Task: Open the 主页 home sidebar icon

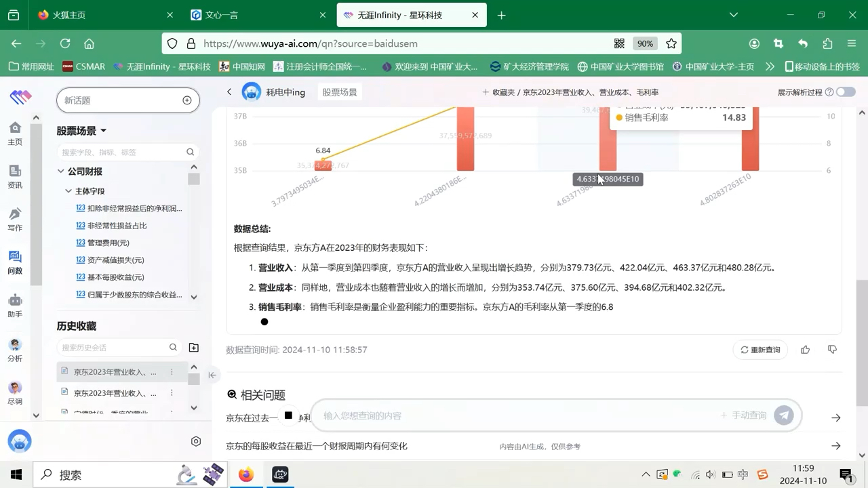Action: click(15, 134)
